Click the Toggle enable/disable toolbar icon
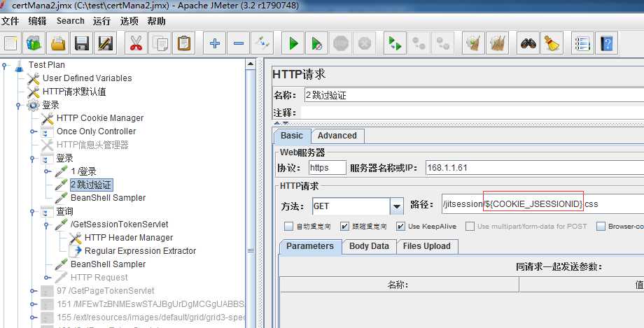 click(x=262, y=43)
